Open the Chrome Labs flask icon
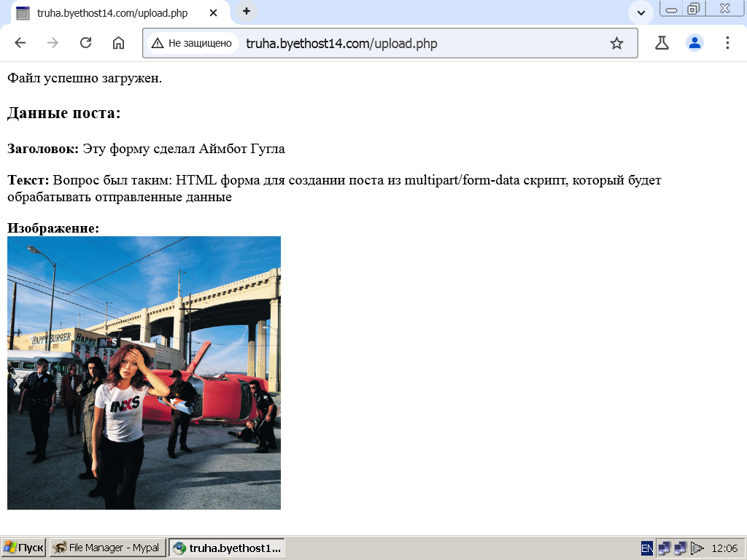Viewport: 747px width, 560px height. [x=662, y=43]
